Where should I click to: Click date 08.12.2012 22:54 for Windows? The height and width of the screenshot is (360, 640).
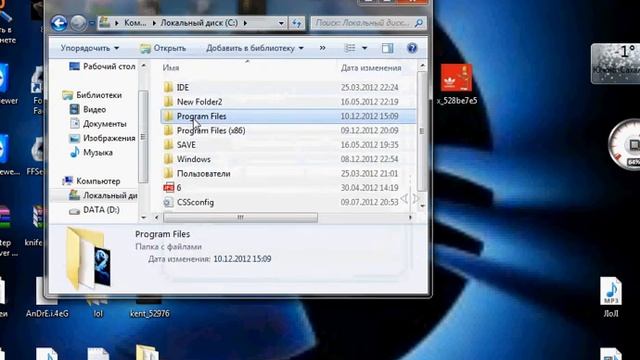[x=369, y=159]
